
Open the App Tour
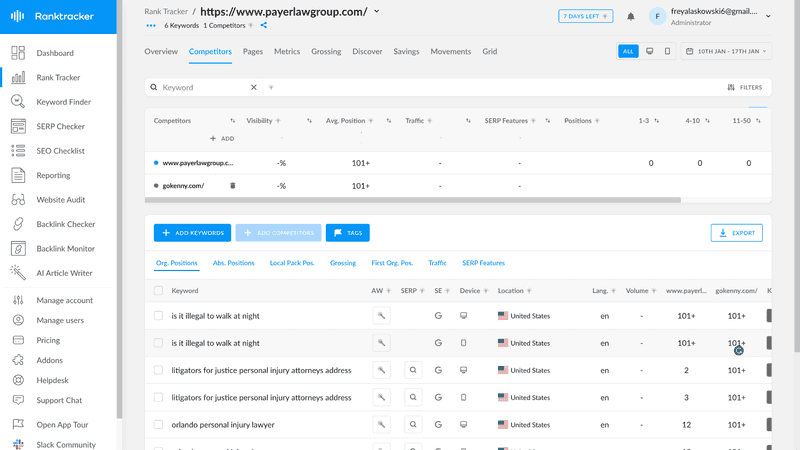[62, 425]
